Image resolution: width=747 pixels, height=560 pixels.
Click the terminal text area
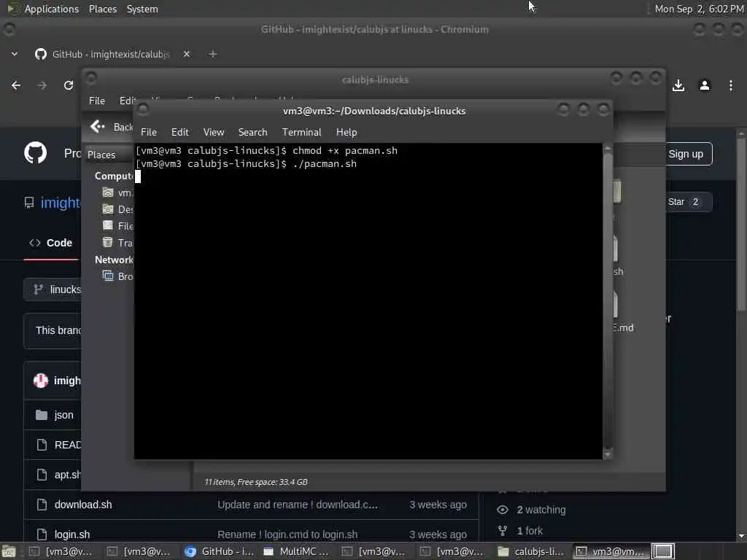point(368,301)
